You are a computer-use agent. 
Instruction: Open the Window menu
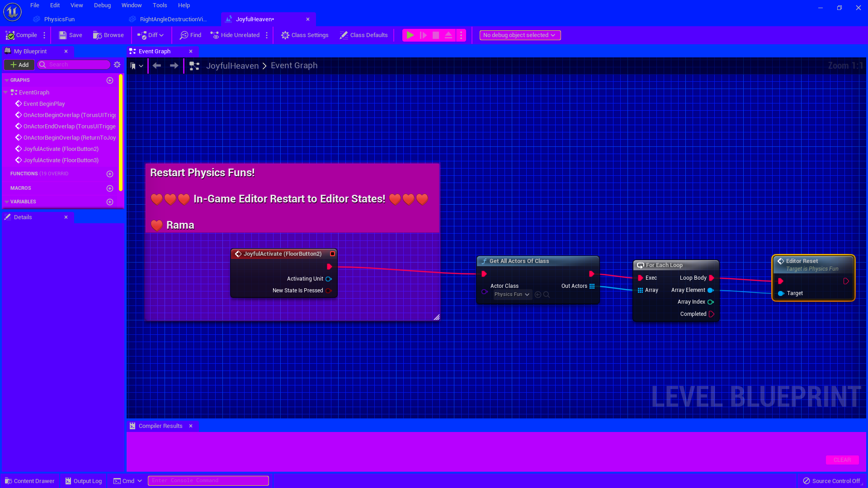(132, 5)
